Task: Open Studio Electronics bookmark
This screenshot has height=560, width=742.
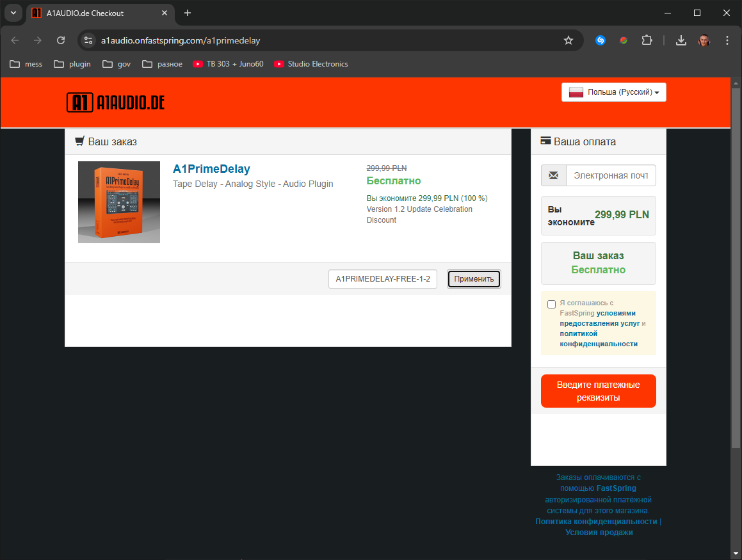Action: coord(311,64)
